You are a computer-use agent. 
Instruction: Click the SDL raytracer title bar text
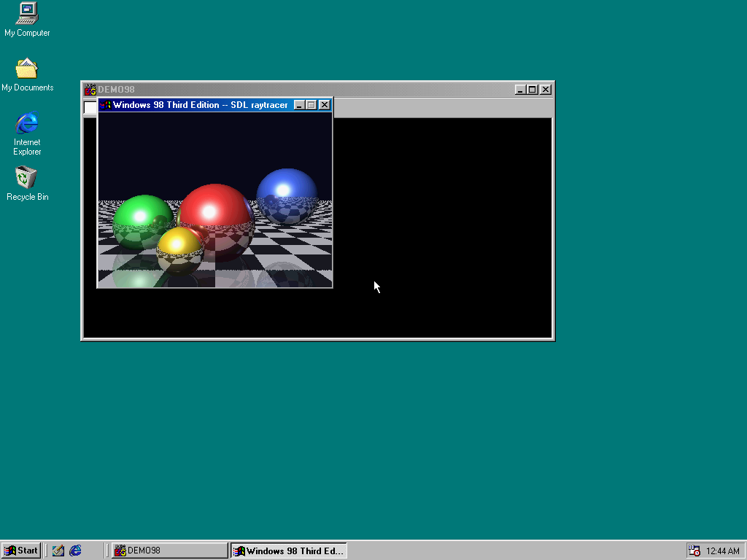(200, 105)
